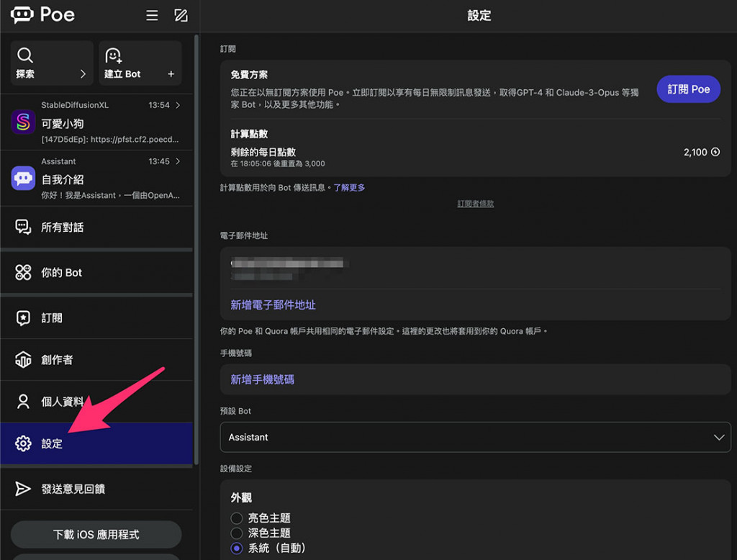Click the plus icon beside 建立 Bot
This screenshot has height=560, width=737.
point(171,74)
